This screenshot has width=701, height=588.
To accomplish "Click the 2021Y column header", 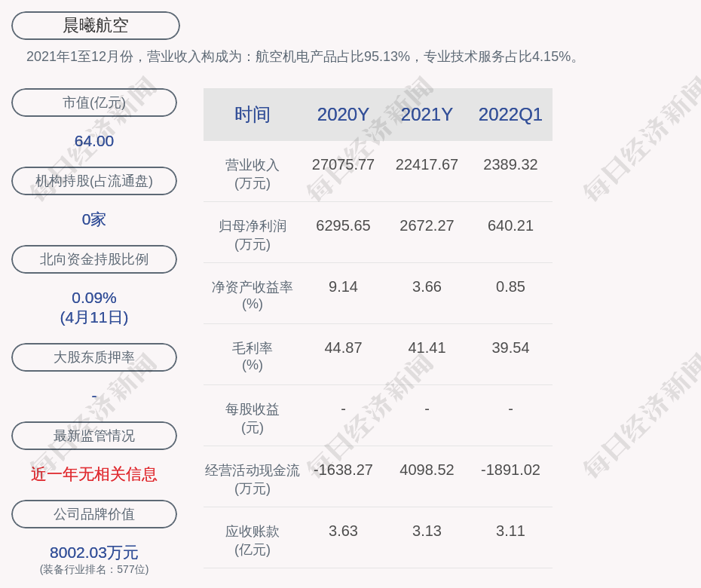I will 427,115.
